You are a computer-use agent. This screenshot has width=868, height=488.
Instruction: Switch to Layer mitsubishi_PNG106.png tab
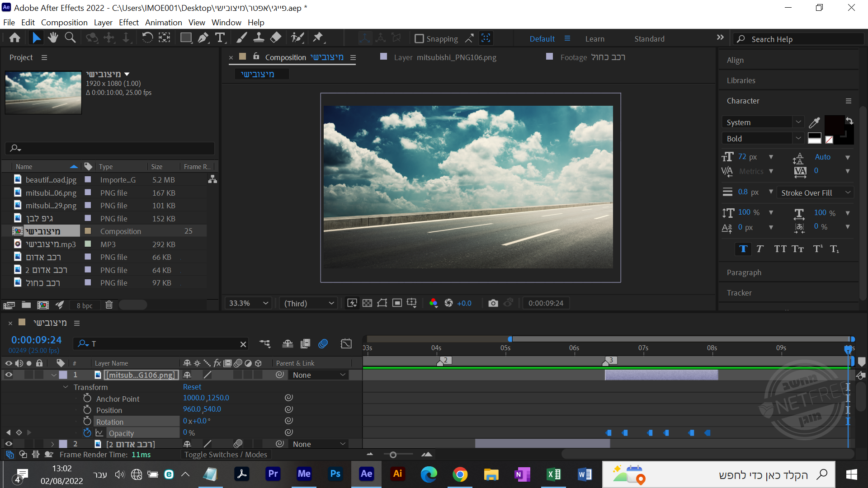click(444, 57)
